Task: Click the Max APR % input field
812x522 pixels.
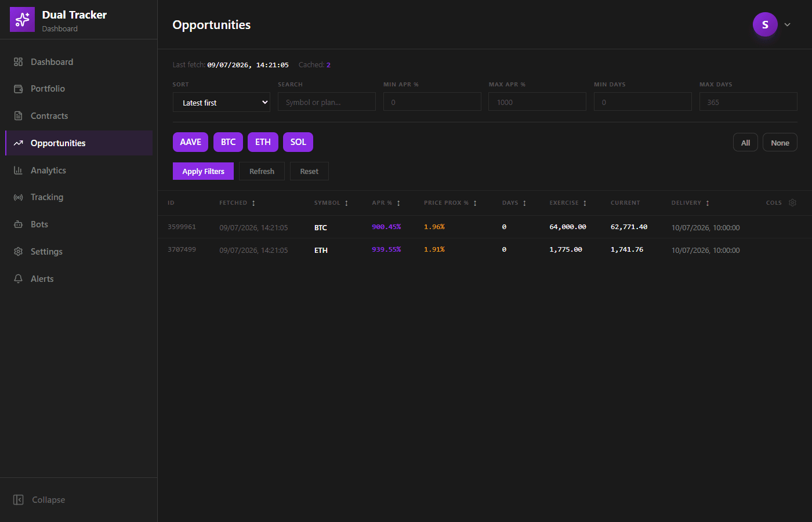Action: 537,102
